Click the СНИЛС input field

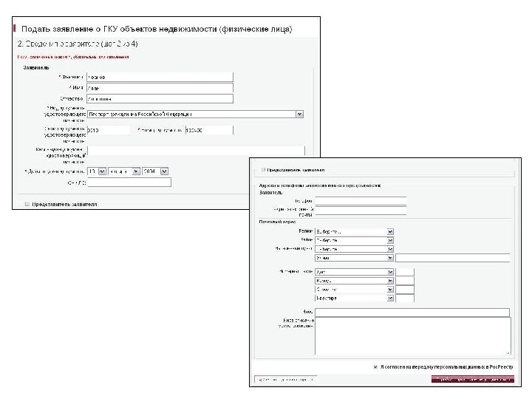click(129, 183)
